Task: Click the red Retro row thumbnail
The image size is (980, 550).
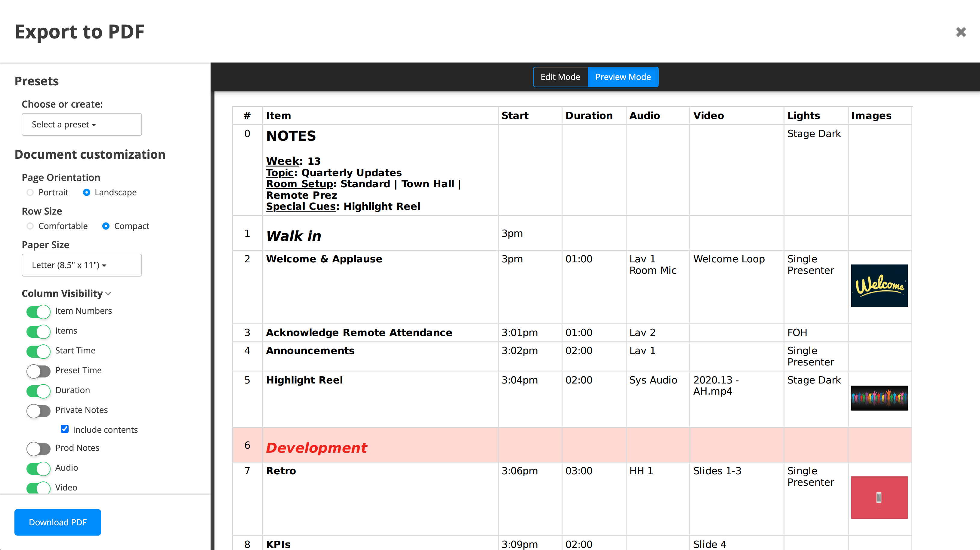Action: (879, 497)
